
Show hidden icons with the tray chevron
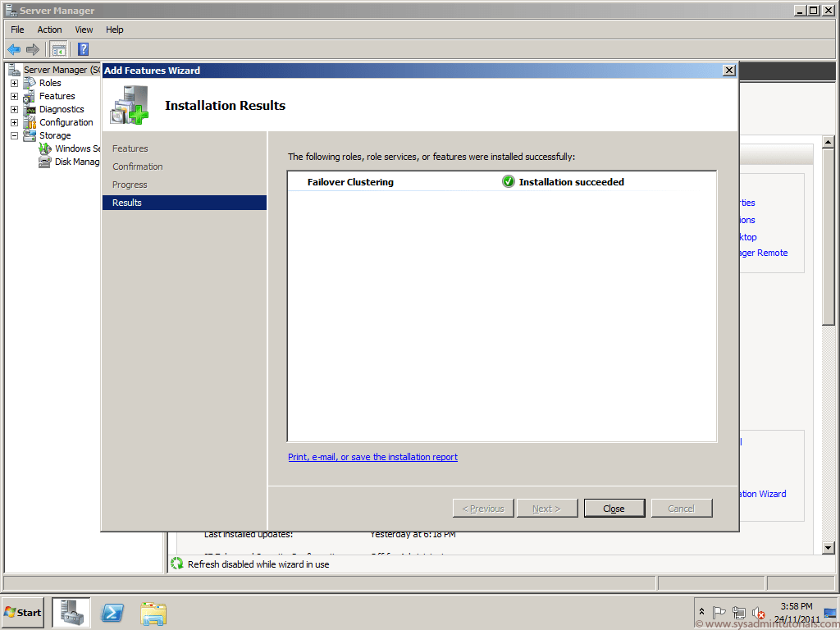pyautogui.click(x=701, y=611)
